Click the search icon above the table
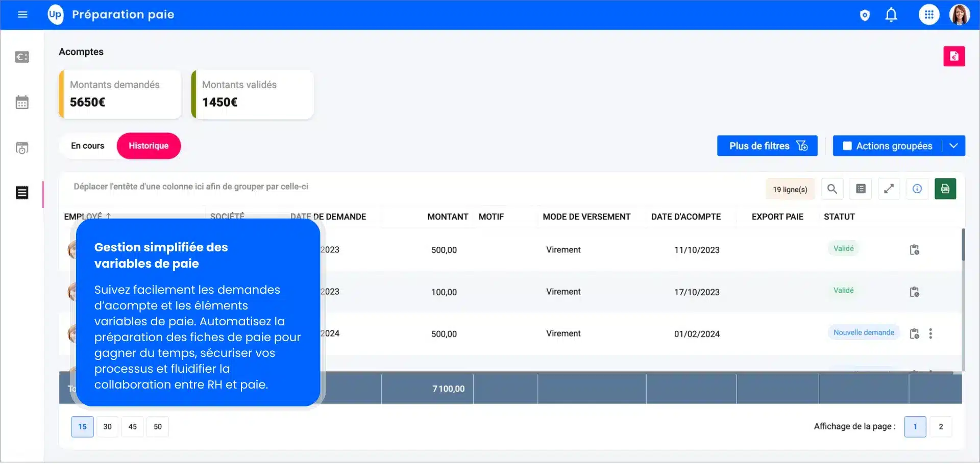Image resolution: width=980 pixels, height=464 pixels. (832, 189)
